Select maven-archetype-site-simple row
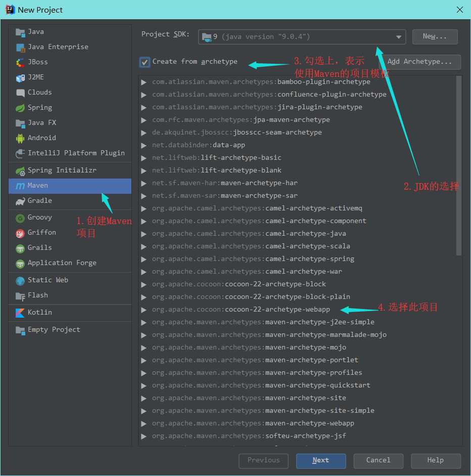Viewport: 471px width, 476px height. [297, 411]
